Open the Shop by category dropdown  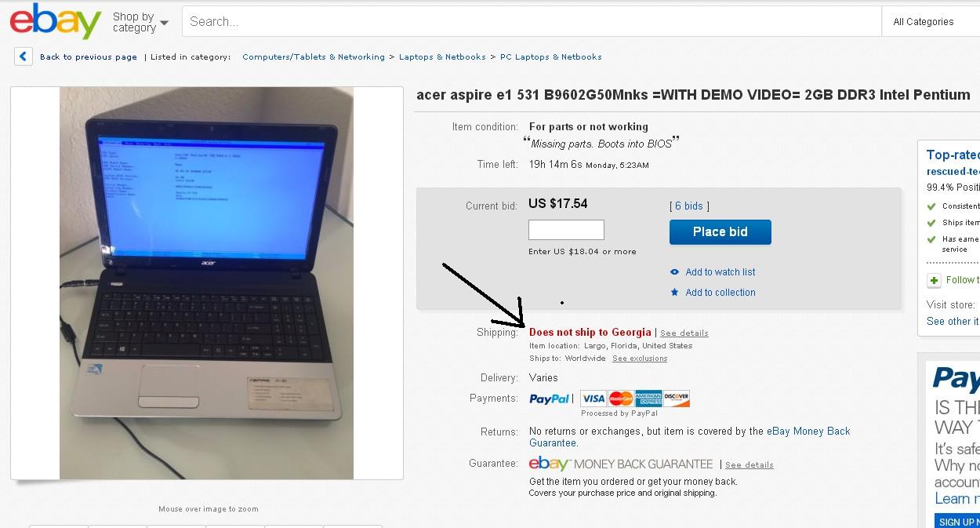point(140,22)
